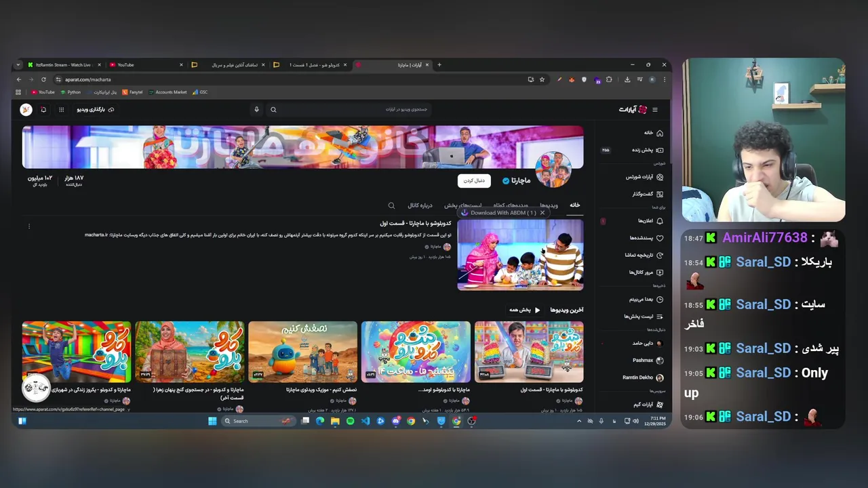Open Visual Studio Code from the taskbar
This screenshot has height=488, width=868.
[365, 421]
